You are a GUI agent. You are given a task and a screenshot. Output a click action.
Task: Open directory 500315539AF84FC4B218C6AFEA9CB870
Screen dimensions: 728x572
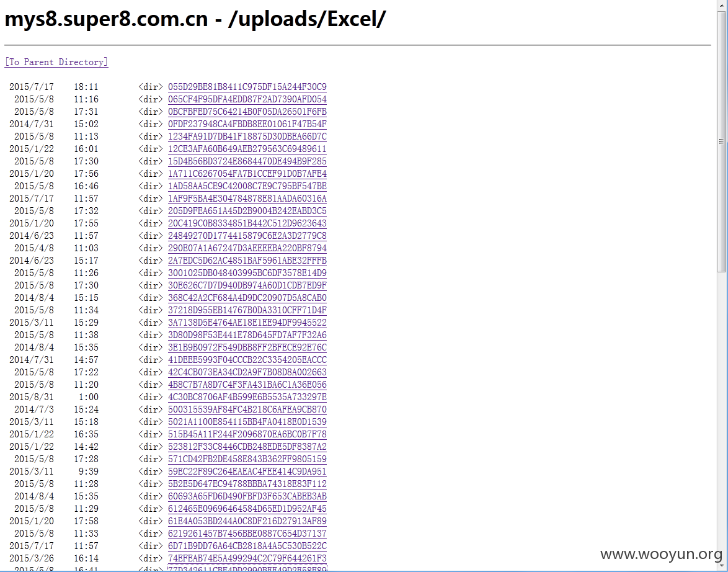click(x=247, y=409)
